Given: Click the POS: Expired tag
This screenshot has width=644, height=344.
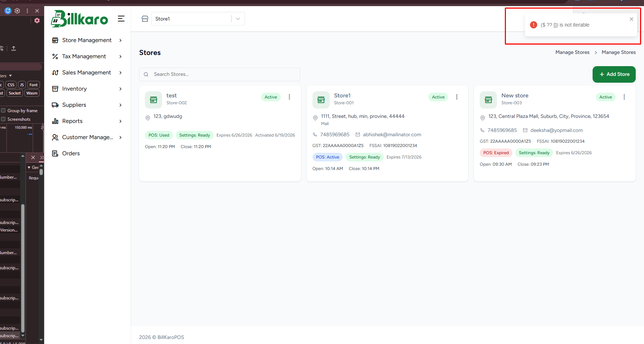Looking at the screenshot, I should tap(496, 153).
